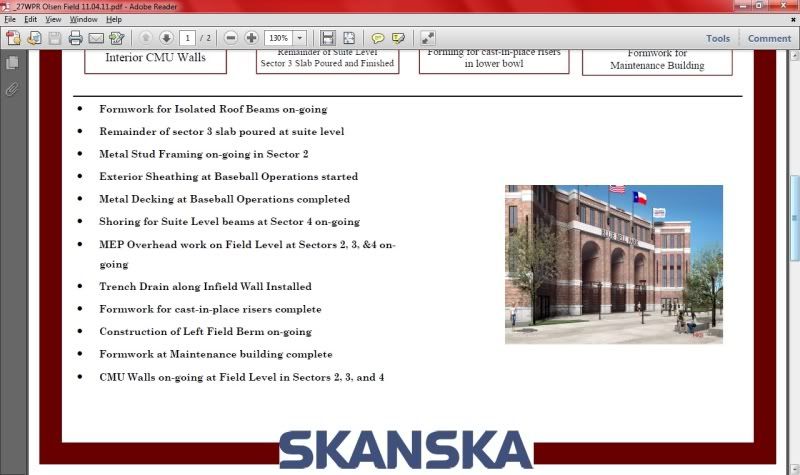
Task: Go to the next page arrow
Action: pos(166,39)
